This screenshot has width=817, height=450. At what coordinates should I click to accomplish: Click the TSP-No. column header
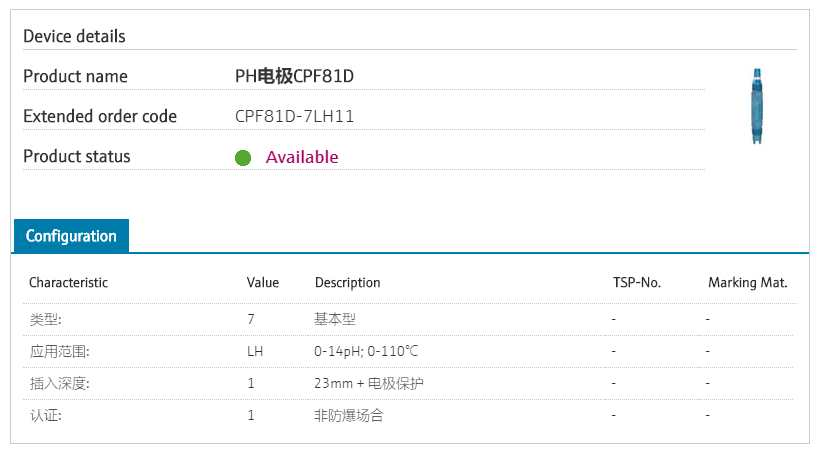pos(637,283)
